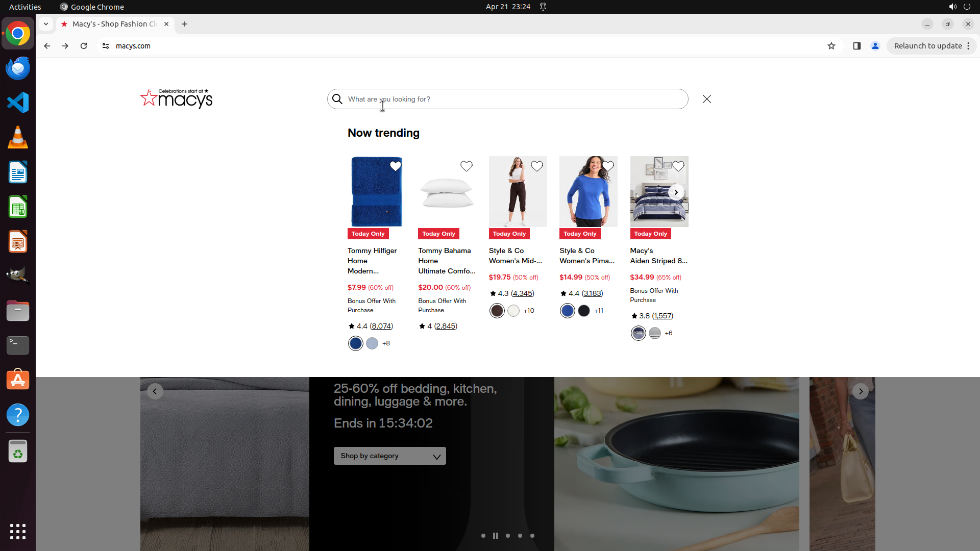Open Chrome profile avatar icon
The width and height of the screenshot is (980, 551).
[875, 46]
